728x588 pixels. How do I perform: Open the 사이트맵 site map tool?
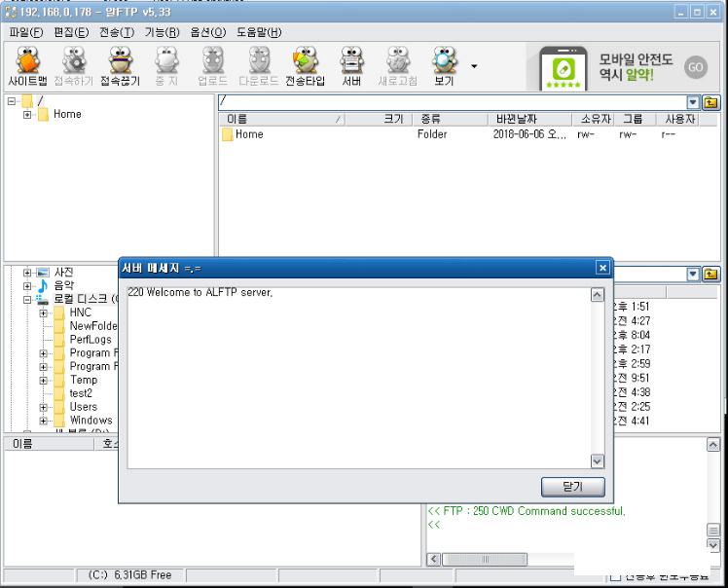28,66
